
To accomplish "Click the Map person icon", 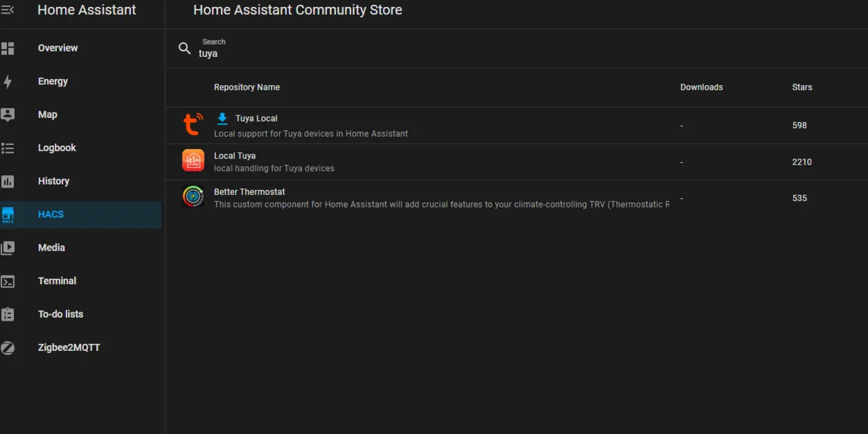I will pyautogui.click(x=8, y=115).
